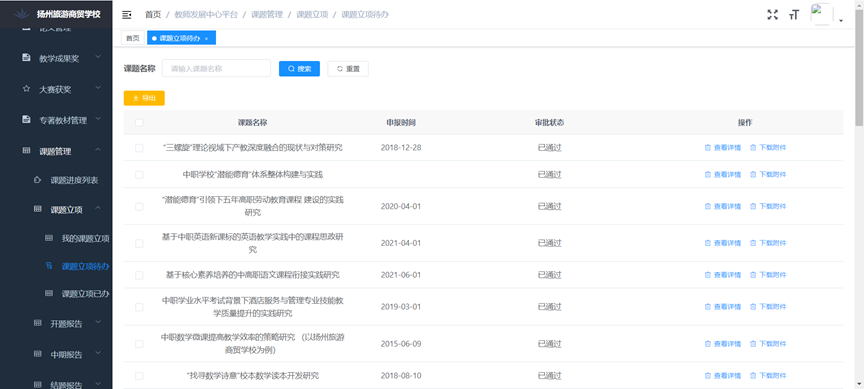
Task: Toggle fullscreen mode icon
Action: 773,15
